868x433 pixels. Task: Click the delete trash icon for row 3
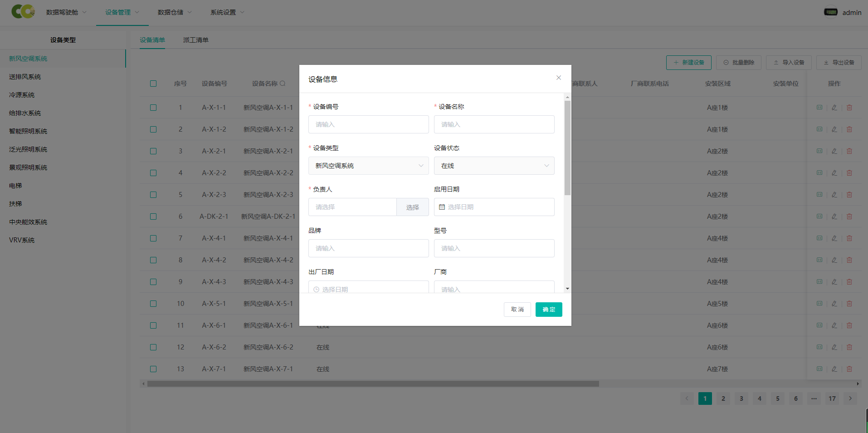(x=849, y=151)
